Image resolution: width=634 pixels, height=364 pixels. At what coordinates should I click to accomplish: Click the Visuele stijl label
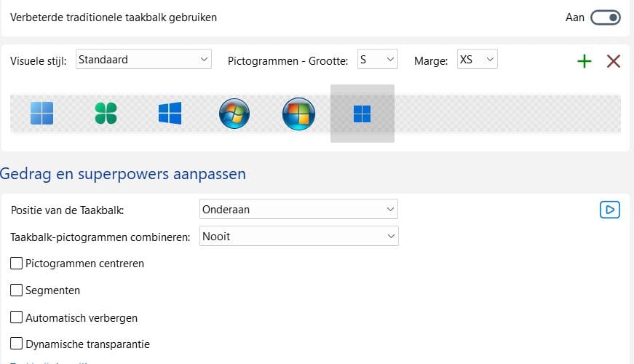39,61
